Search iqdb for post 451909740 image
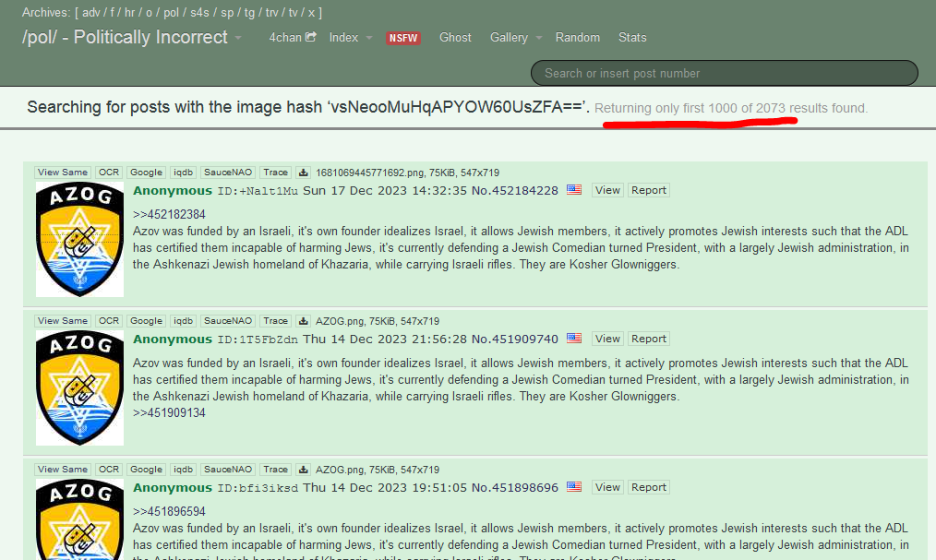This screenshot has width=936, height=560. [183, 321]
